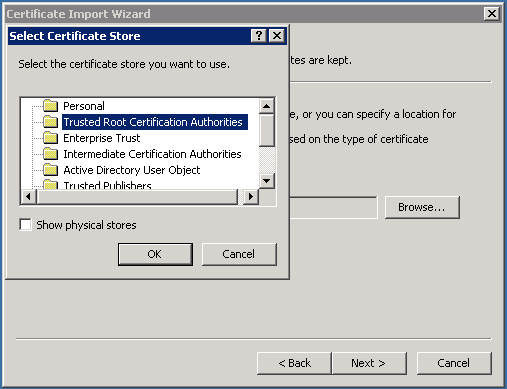Select the Personal certificate store
The width and height of the screenshot is (507, 389).
(84, 106)
